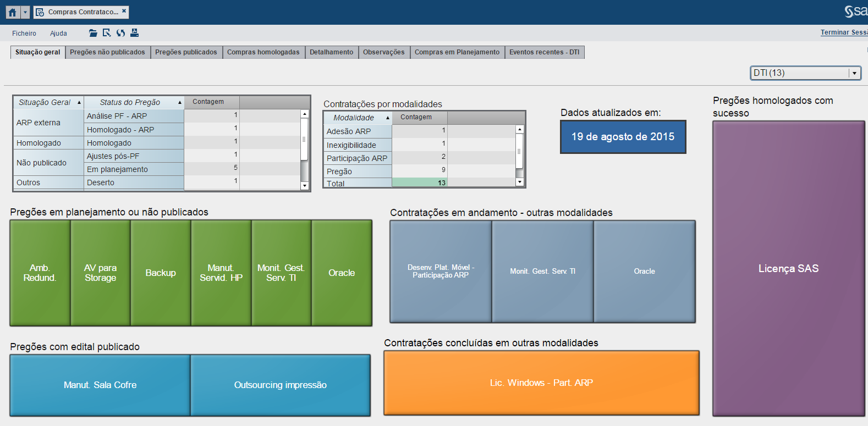Click the Print report toolbar icon
The image size is (868, 426).
[134, 33]
